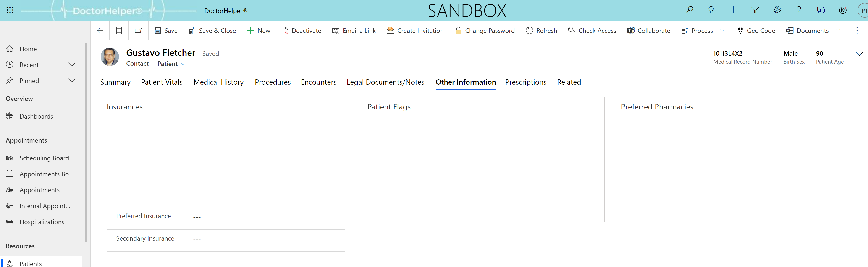Click the New button to add record

(x=259, y=30)
